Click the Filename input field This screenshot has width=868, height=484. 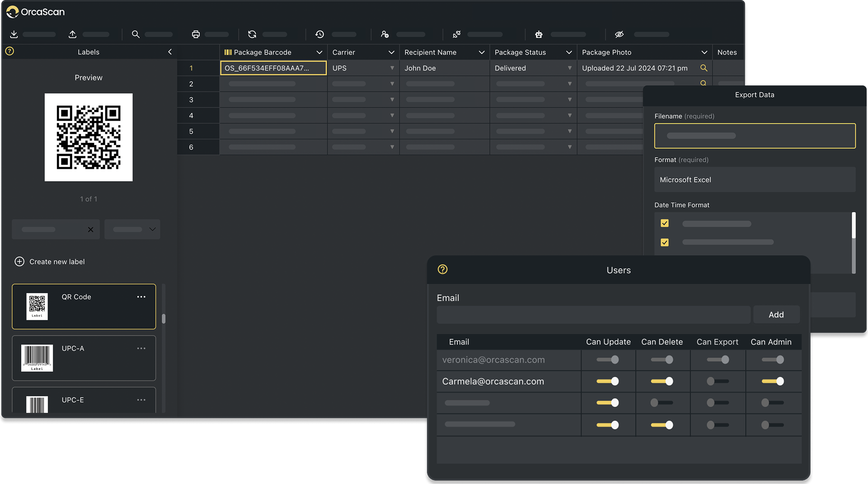point(755,136)
